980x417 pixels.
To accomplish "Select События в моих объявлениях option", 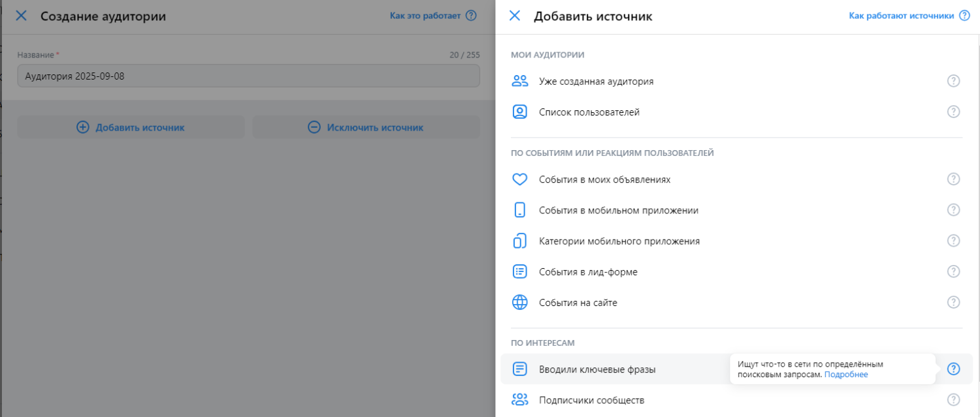I will coord(604,179).
